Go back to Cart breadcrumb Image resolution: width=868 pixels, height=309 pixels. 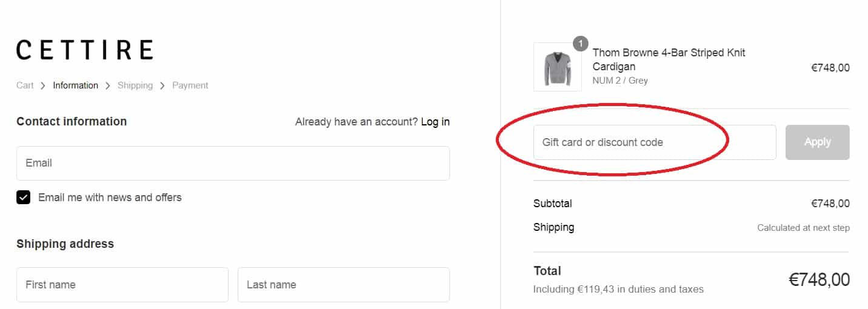click(25, 85)
